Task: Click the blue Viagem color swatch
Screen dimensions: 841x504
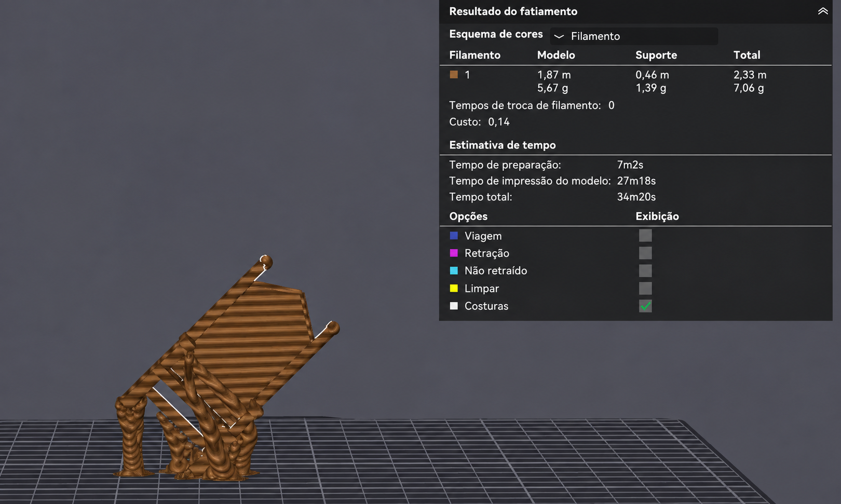Action: click(454, 236)
